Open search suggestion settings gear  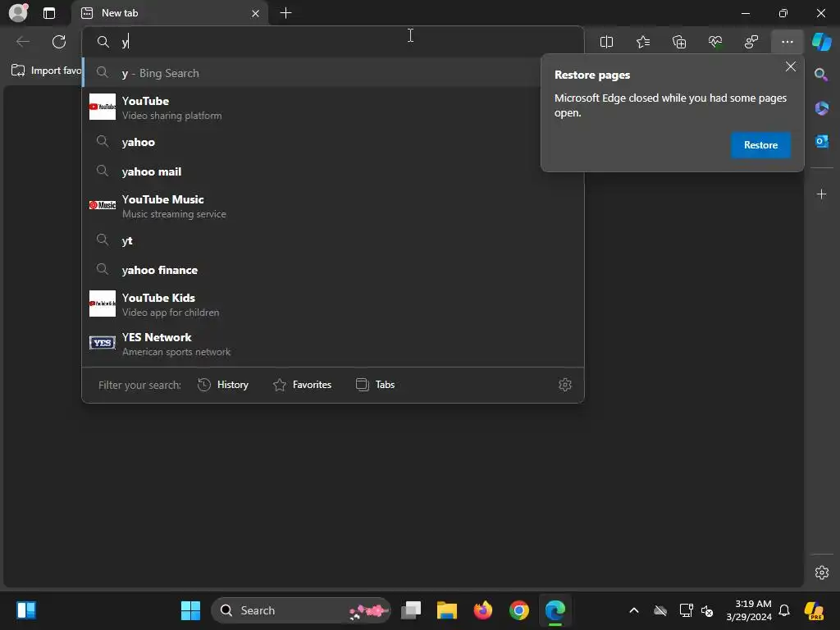coord(564,385)
